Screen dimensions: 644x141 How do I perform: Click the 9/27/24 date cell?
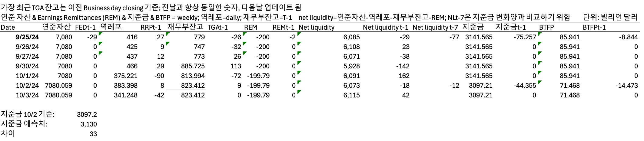(28, 57)
